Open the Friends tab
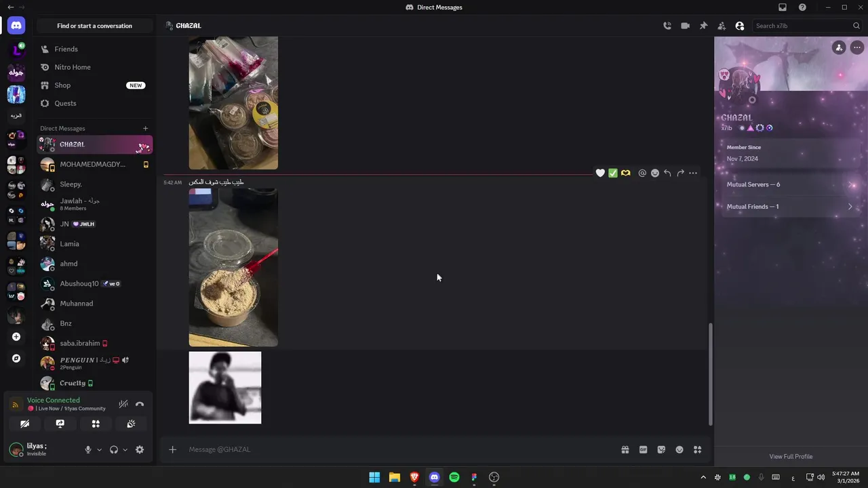This screenshot has width=868, height=488. (95, 49)
